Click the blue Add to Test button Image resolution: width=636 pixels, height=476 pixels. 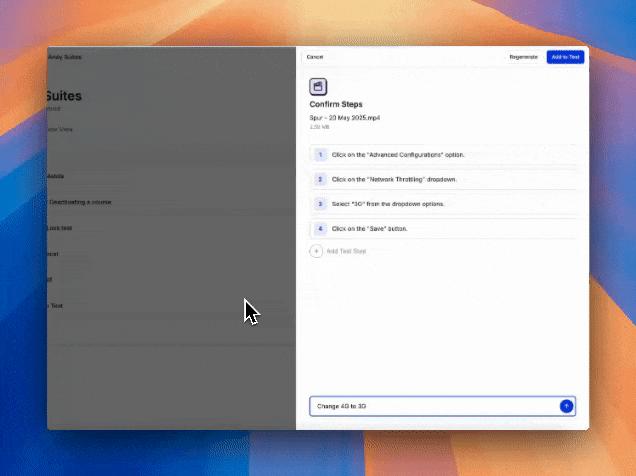click(565, 57)
